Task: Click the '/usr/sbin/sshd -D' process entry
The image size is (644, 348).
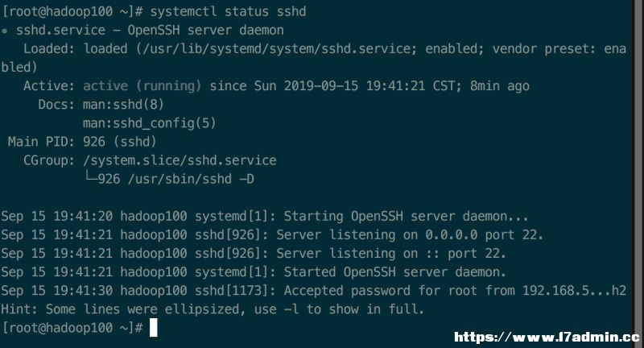Action: click(191, 179)
